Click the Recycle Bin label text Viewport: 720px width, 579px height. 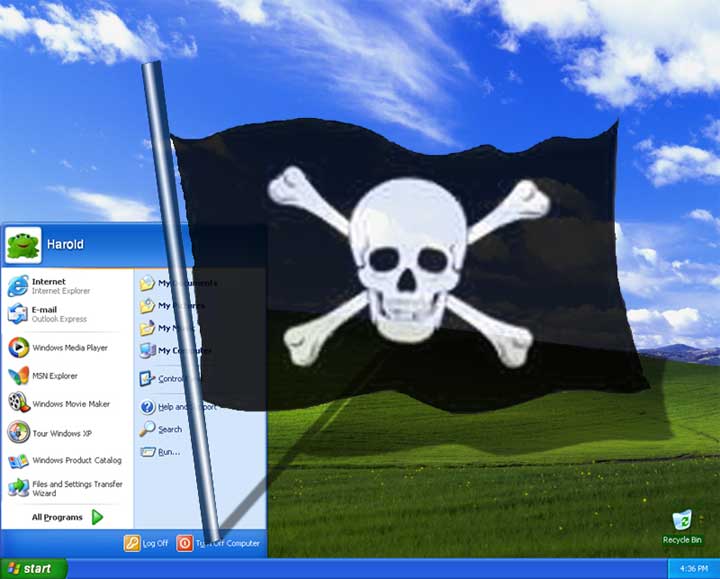[682, 540]
